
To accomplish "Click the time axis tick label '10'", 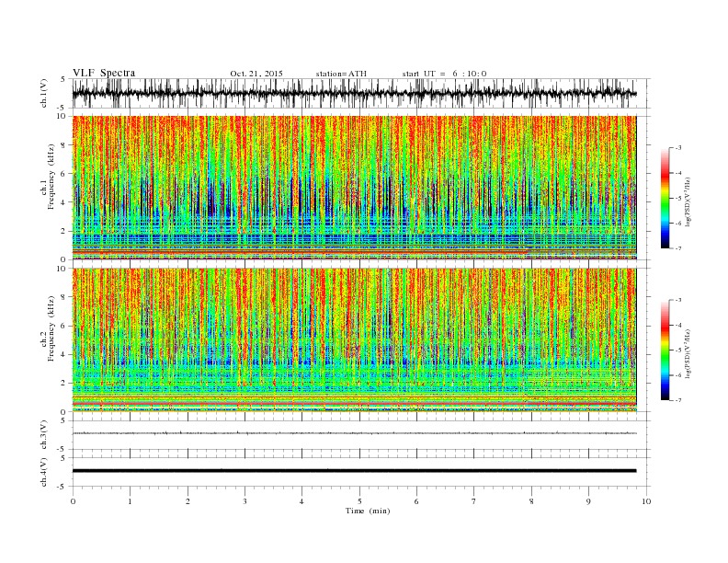I will pos(646,501).
